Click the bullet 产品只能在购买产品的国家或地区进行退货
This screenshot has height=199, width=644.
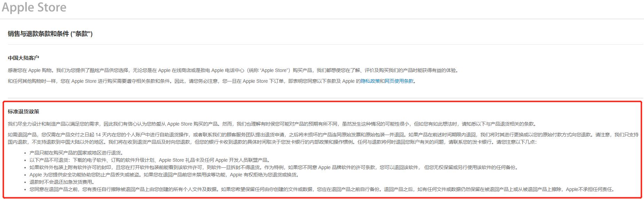(x=76, y=153)
